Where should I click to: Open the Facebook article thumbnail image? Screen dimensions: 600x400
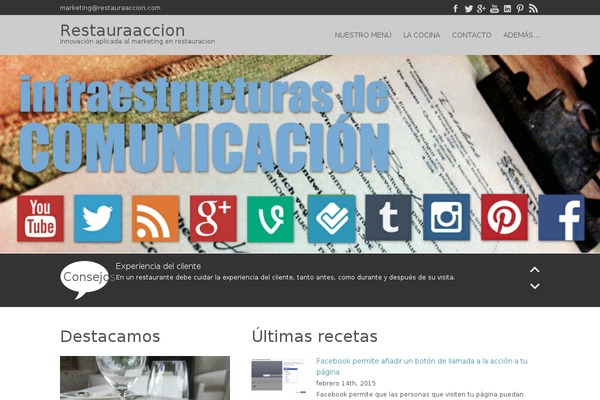279,376
